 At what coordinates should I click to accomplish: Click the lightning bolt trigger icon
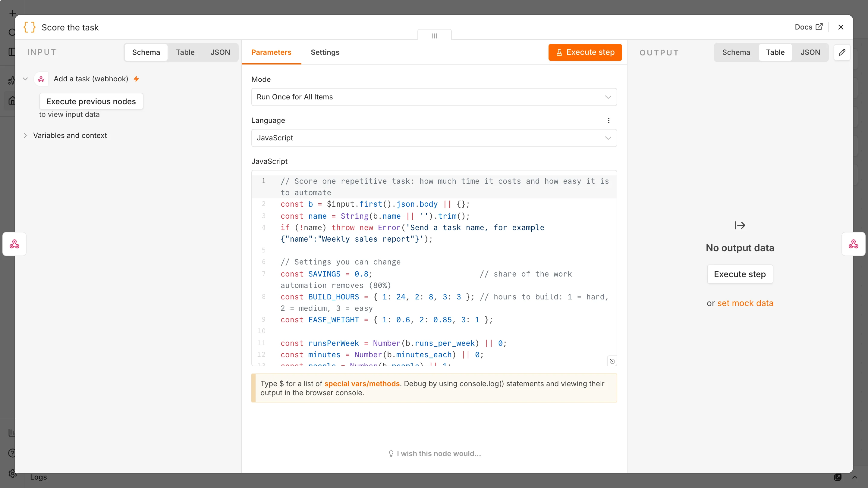point(136,79)
